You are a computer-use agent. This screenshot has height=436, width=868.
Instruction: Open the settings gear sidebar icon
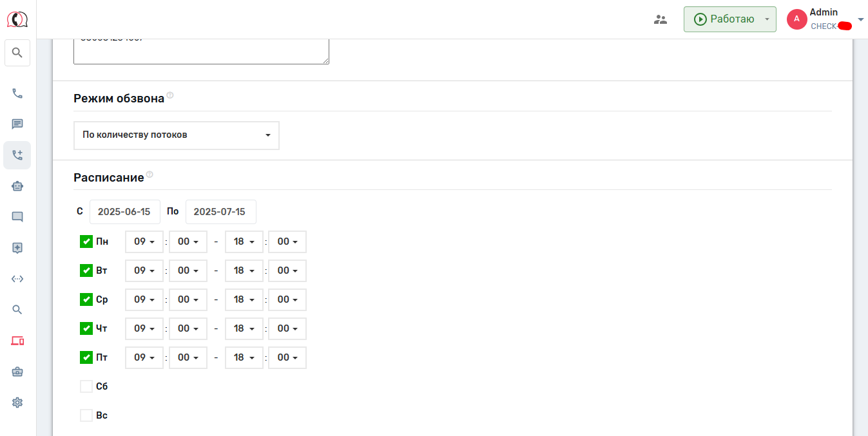pos(17,403)
